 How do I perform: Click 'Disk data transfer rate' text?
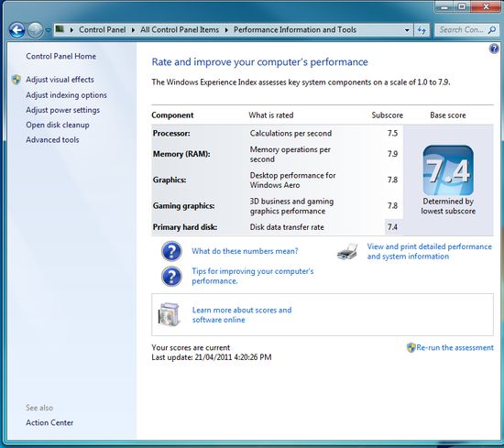[287, 227]
